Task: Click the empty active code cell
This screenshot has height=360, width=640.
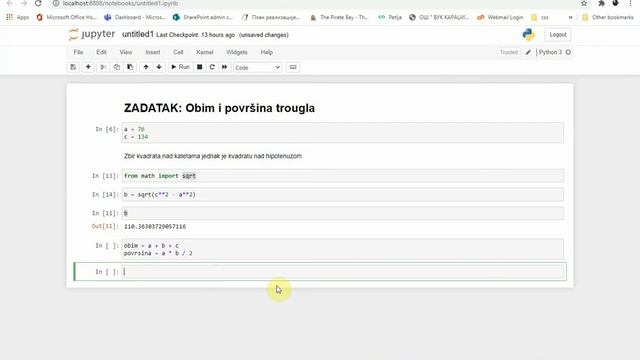Action: click(x=342, y=272)
